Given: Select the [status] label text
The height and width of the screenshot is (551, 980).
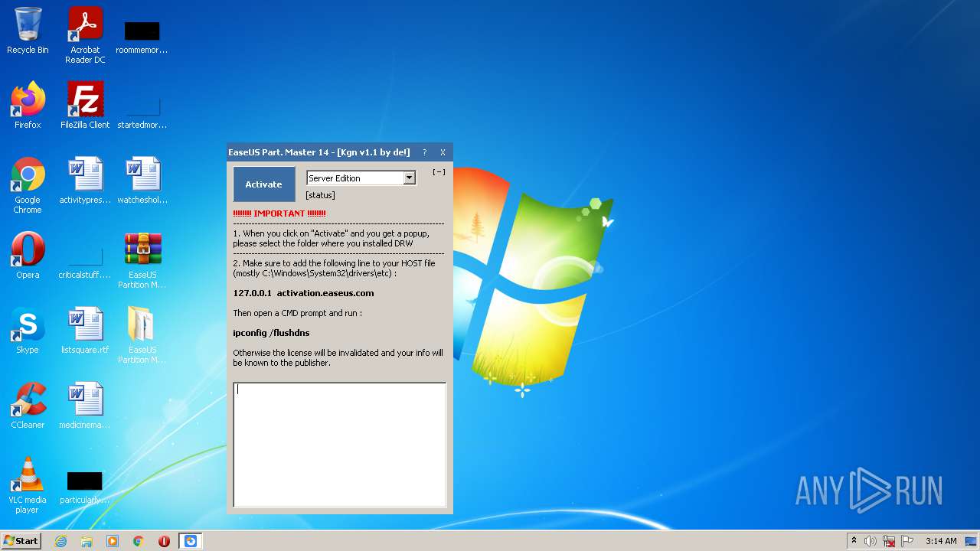Looking at the screenshot, I should 320,195.
